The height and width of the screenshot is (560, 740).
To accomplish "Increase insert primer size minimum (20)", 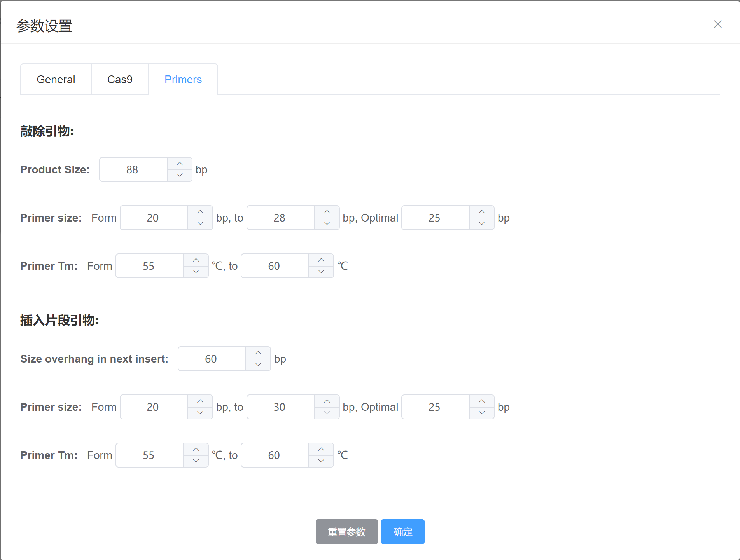I will (x=200, y=401).
